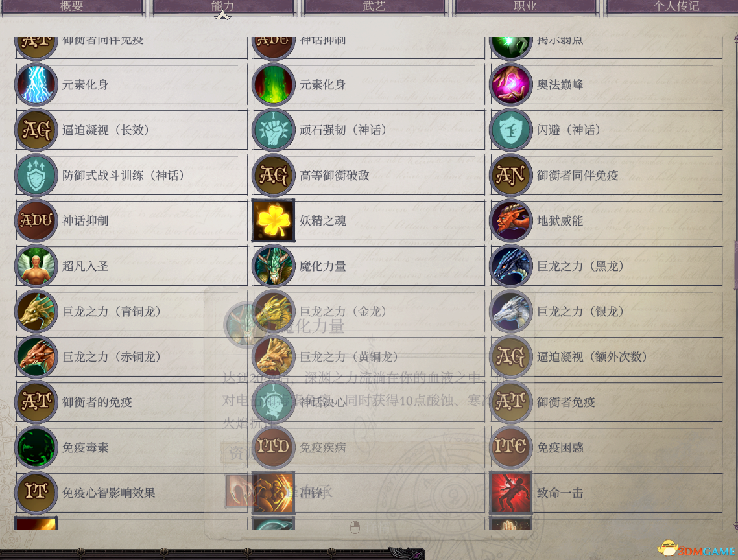Select the 逼迫凝视（额外次数） ability entry
Viewport: 738px width, 560px height.
[606, 356]
